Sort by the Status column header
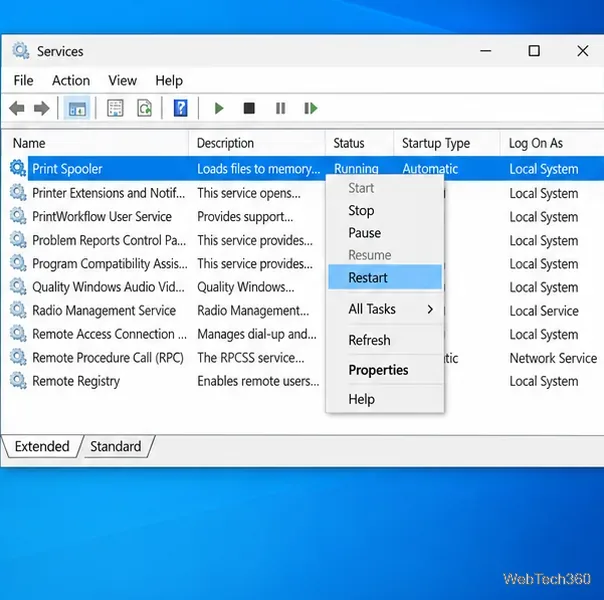The image size is (604, 600). pyautogui.click(x=359, y=143)
